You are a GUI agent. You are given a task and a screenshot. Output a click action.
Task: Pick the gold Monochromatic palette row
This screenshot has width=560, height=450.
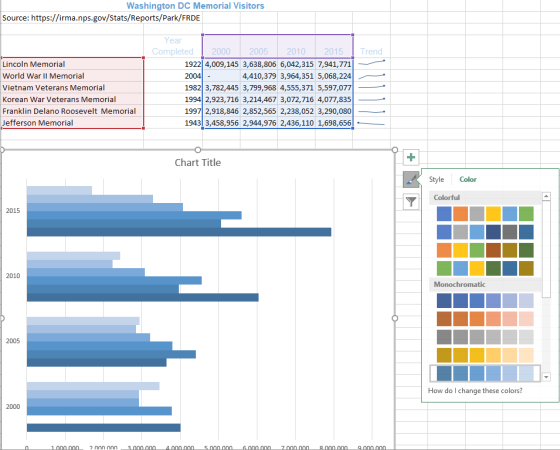click(485, 355)
